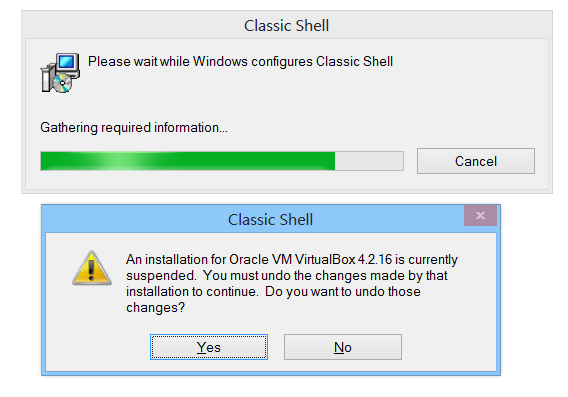Click the blue warning dialog title bar
Image resolution: width=568 pixels, height=397 pixels.
pyautogui.click(x=254, y=220)
